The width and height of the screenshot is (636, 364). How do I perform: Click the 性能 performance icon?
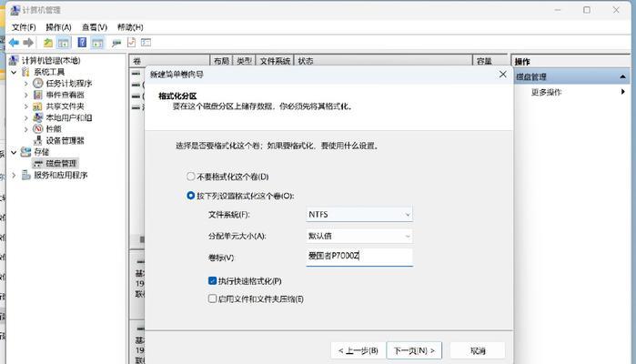(37, 129)
